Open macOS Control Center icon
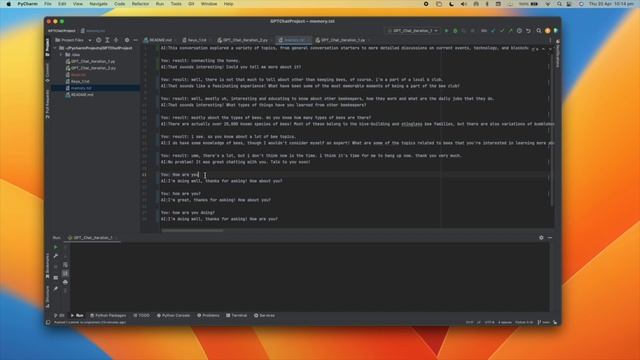The image size is (640, 360). [569, 4]
